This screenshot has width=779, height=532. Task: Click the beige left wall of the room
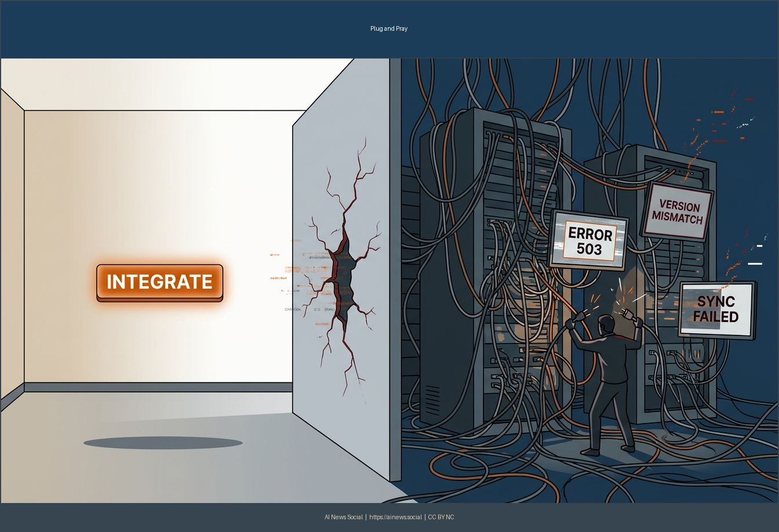(x=12, y=243)
